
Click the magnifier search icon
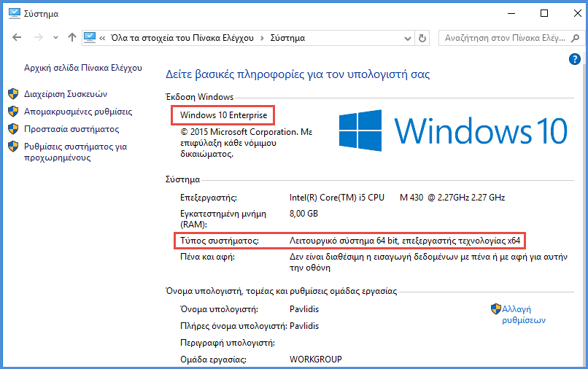pyautogui.click(x=576, y=38)
